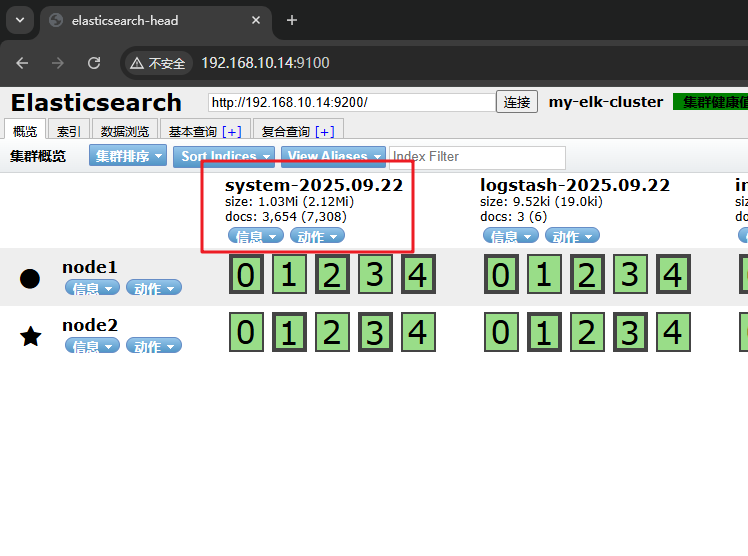This screenshot has width=748, height=556.
Task: Click the my-elk-cluster cluster name
Action: click(606, 102)
